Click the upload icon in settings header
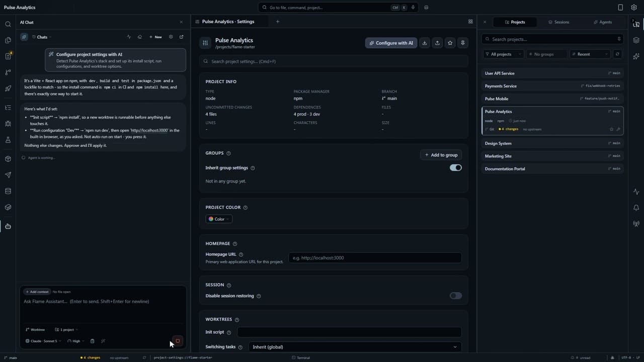Image resolution: width=644 pixels, height=362 pixels. [x=437, y=43]
